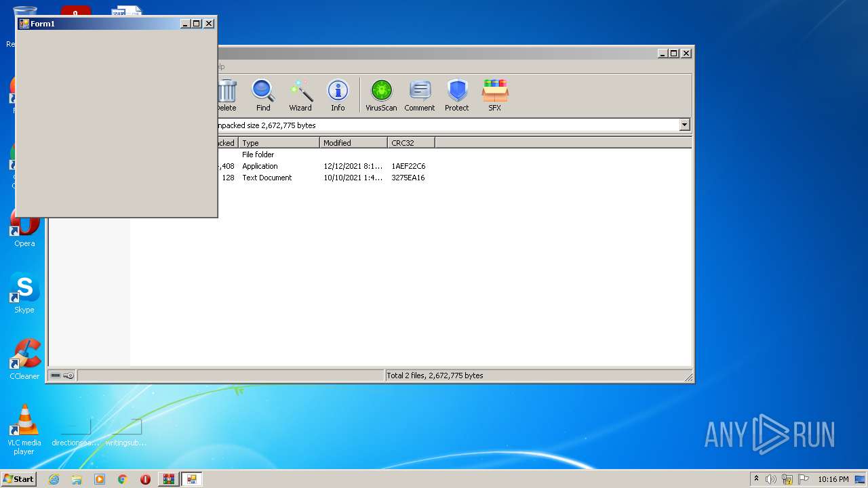Launch Chrome from the taskbar
Screen dimensions: 868x488
(x=123, y=479)
